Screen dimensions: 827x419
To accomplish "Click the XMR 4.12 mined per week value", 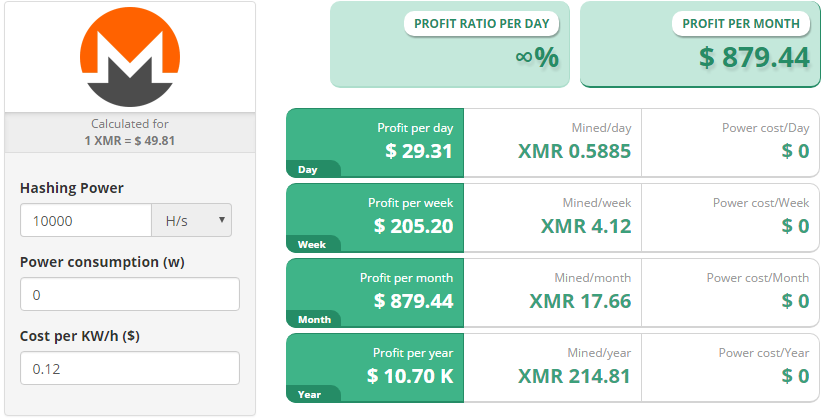I will pos(586,226).
